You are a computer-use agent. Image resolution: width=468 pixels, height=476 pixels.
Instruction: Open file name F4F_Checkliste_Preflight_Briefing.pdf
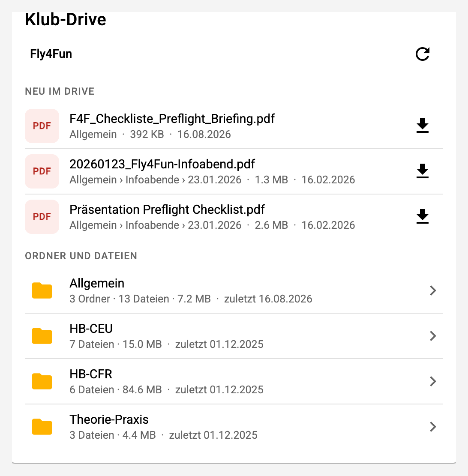(x=172, y=119)
